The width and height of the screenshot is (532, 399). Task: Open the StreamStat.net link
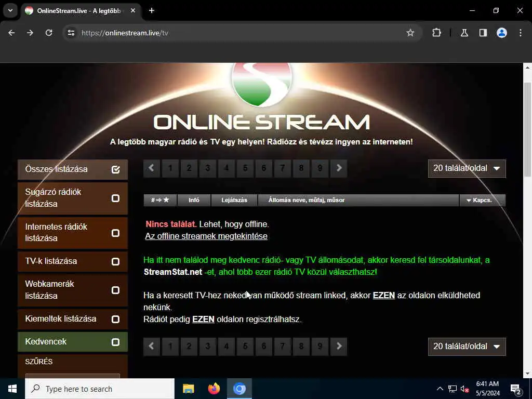[173, 272]
